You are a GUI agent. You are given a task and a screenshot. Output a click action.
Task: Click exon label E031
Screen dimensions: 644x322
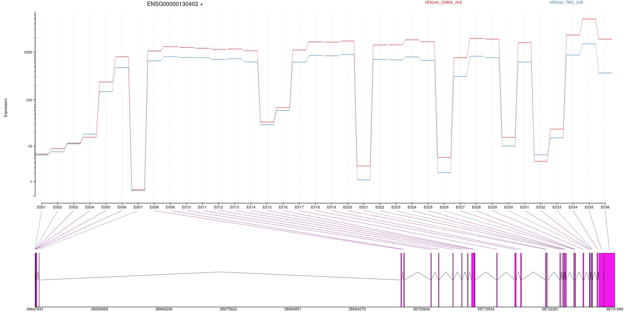[525, 207]
